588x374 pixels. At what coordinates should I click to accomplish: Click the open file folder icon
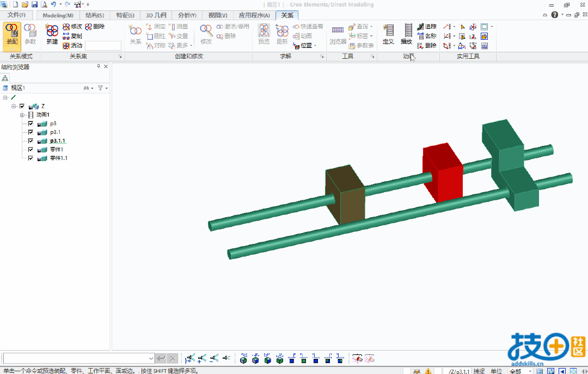tap(24, 4)
